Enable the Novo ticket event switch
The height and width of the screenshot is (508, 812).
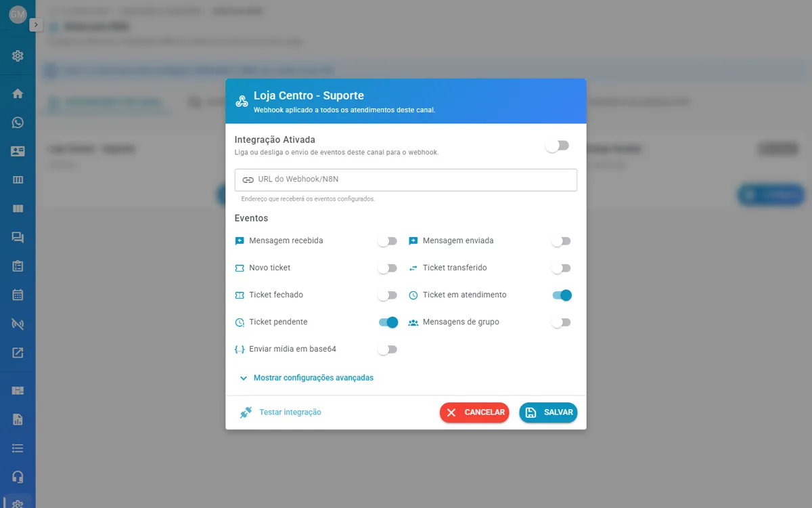click(x=388, y=268)
